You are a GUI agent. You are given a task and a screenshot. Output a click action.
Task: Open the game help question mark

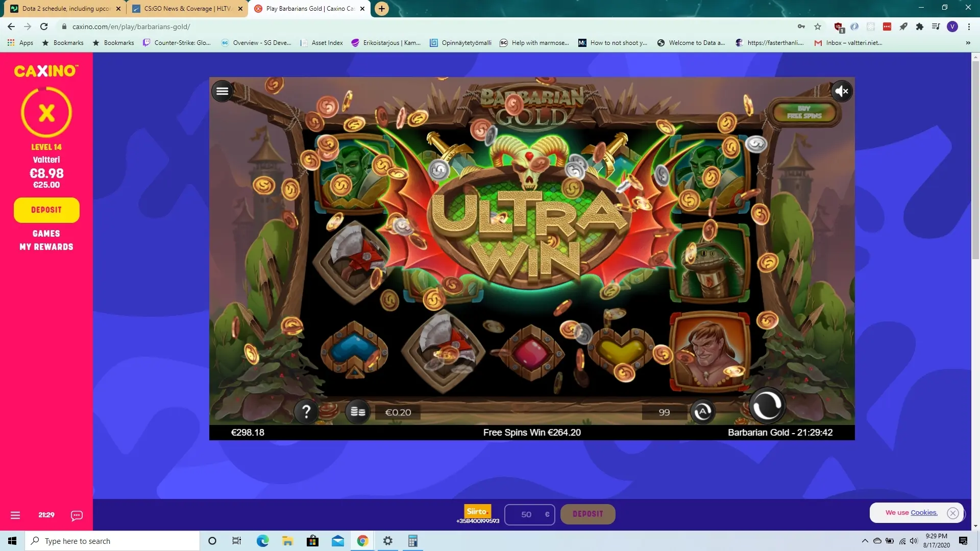pyautogui.click(x=306, y=411)
